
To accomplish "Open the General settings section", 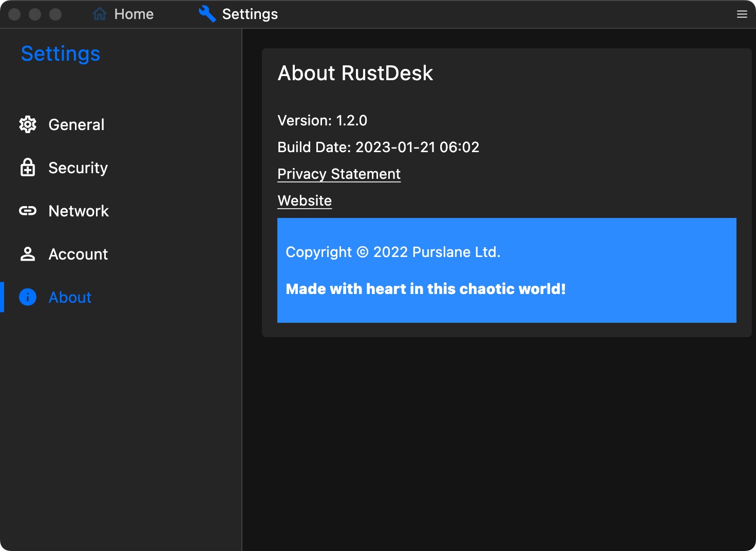I will 76,124.
